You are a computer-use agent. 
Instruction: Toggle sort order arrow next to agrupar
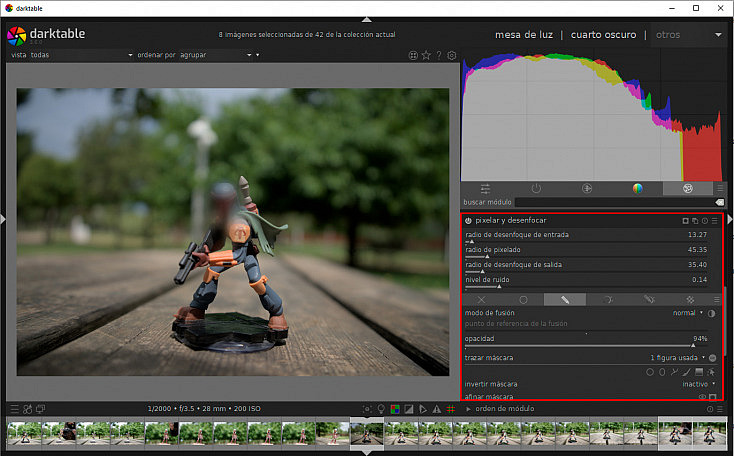pos(257,55)
